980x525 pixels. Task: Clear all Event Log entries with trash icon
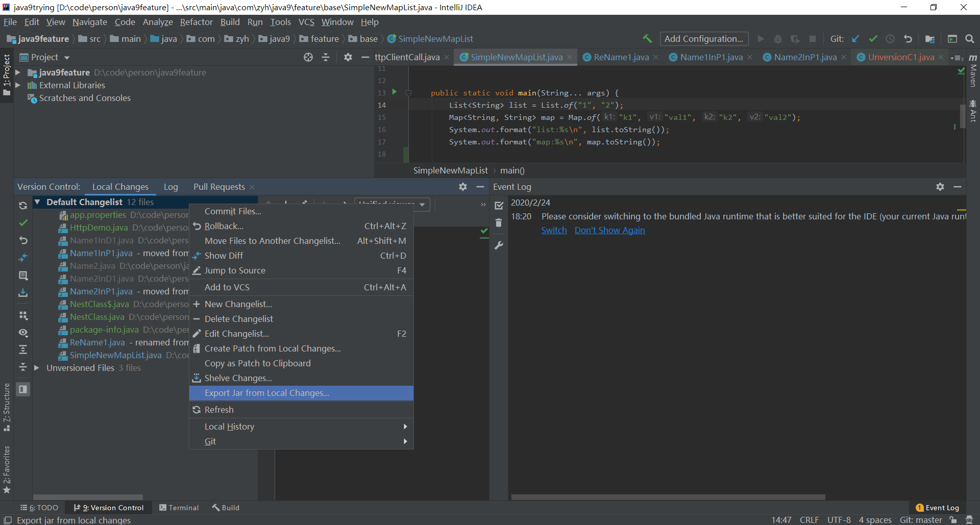tap(499, 223)
